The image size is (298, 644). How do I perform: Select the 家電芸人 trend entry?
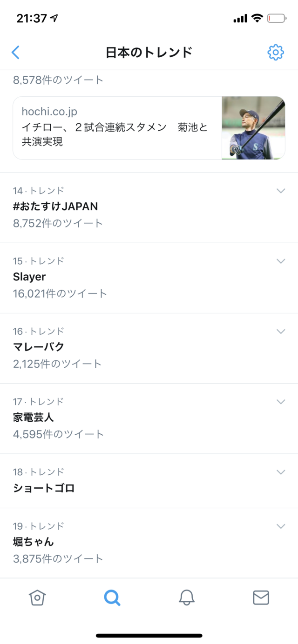[149, 418]
